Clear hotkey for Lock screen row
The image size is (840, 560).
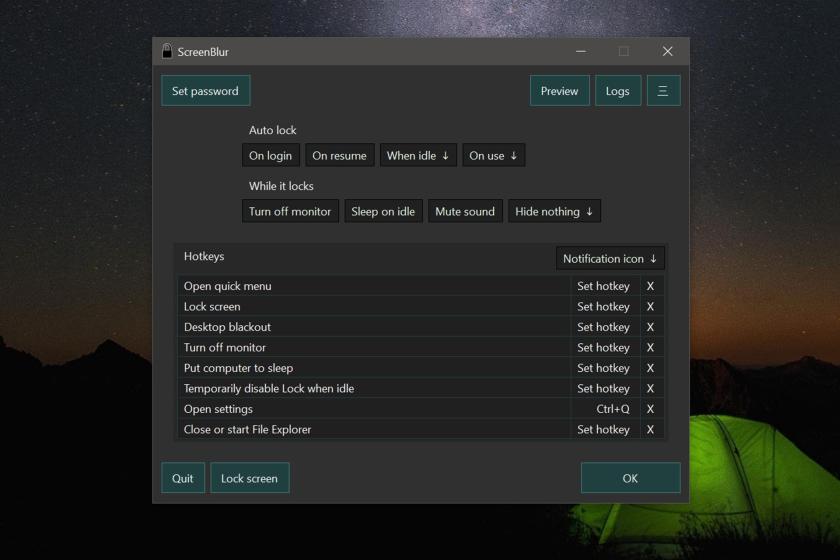pyautogui.click(x=650, y=307)
